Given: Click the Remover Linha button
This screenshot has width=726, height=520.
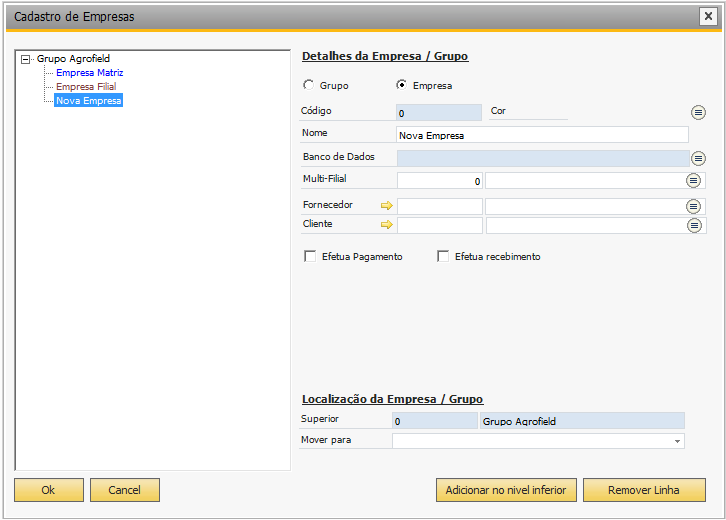Looking at the screenshot, I should coord(644,490).
